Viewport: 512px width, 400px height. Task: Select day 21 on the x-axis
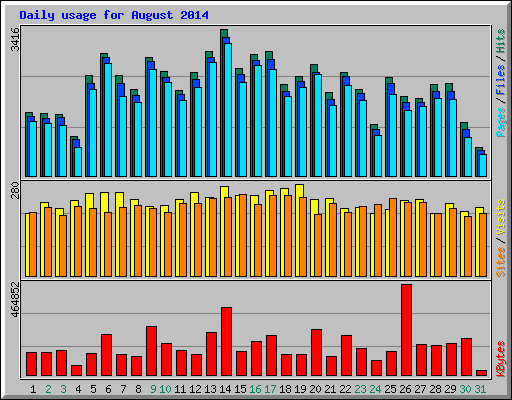coord(330,389)
